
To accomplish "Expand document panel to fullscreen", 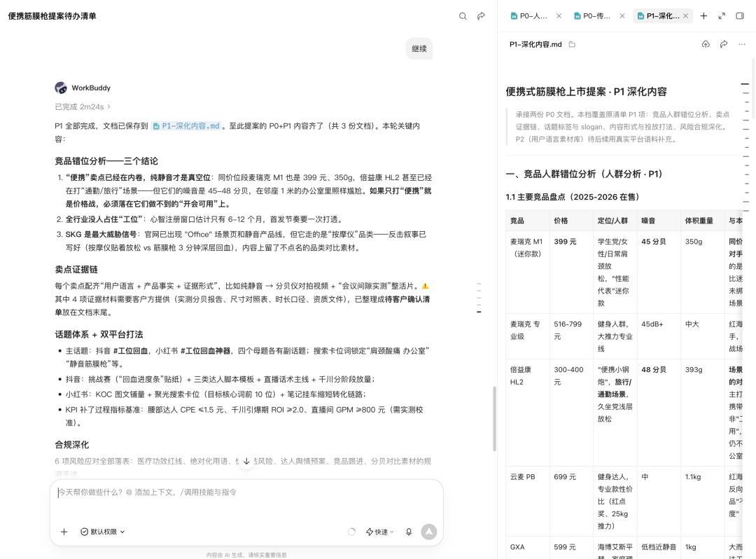I will click(x=722, y=16).
